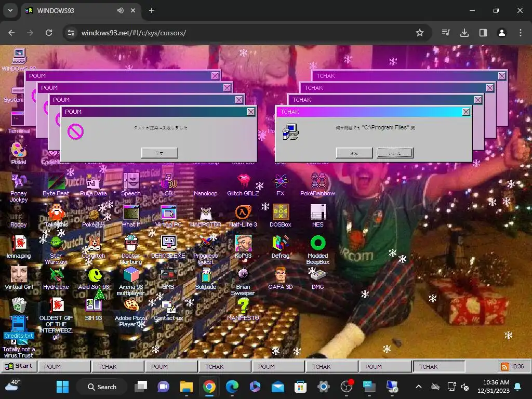
Task: Expand the browser tab search dropdown
Action: pyautogui.click(x=10, y=10)
